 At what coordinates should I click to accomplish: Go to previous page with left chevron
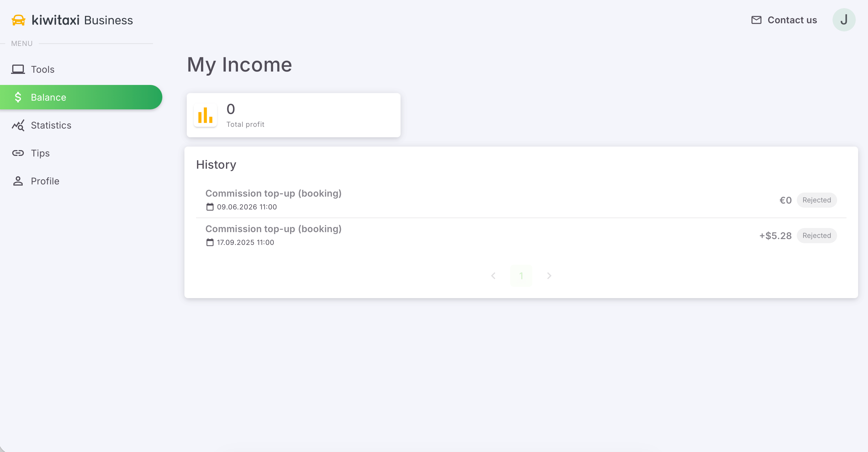coord(493,276)
